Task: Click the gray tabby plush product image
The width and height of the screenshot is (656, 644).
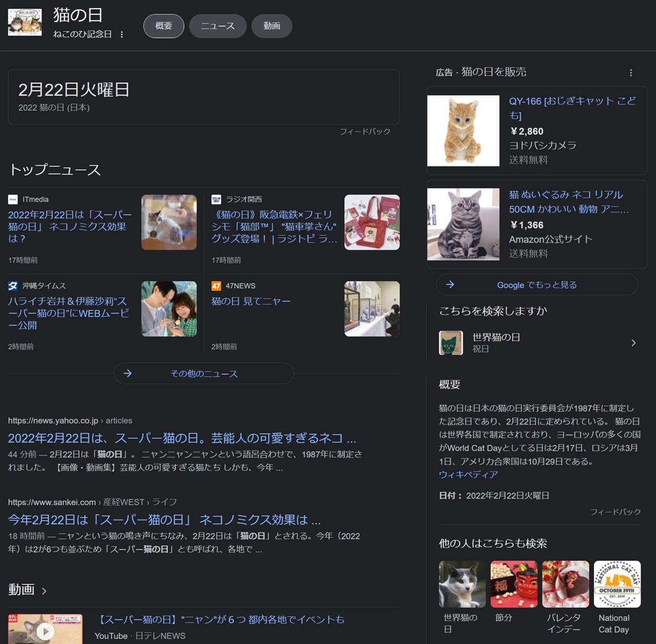Action: point(463,225)
